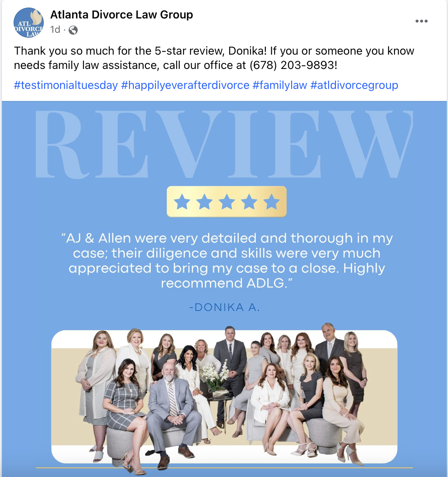Click the gold five-star rating badge

[x=227, y=202]
